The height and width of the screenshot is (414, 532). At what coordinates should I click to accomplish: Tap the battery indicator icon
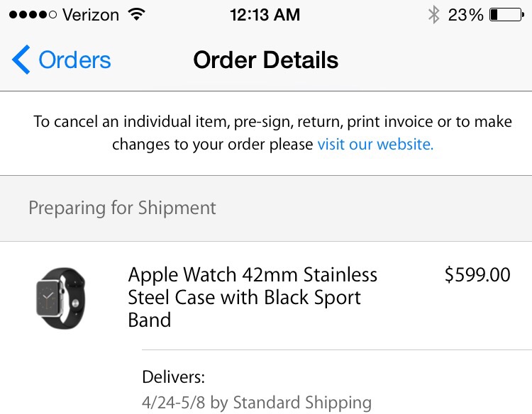coord(507,15)
